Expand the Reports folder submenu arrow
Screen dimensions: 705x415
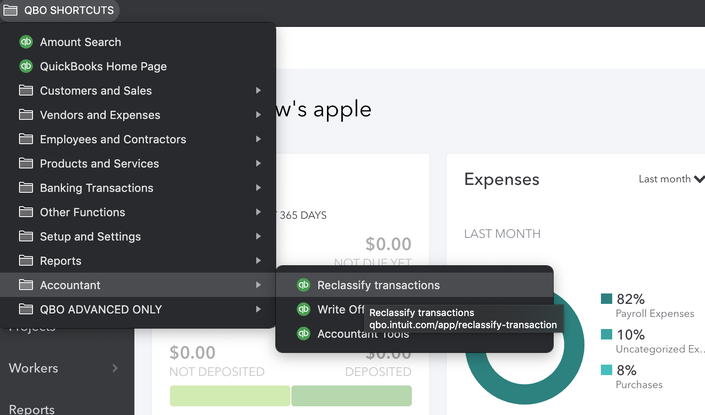click(x=258, y=260)
